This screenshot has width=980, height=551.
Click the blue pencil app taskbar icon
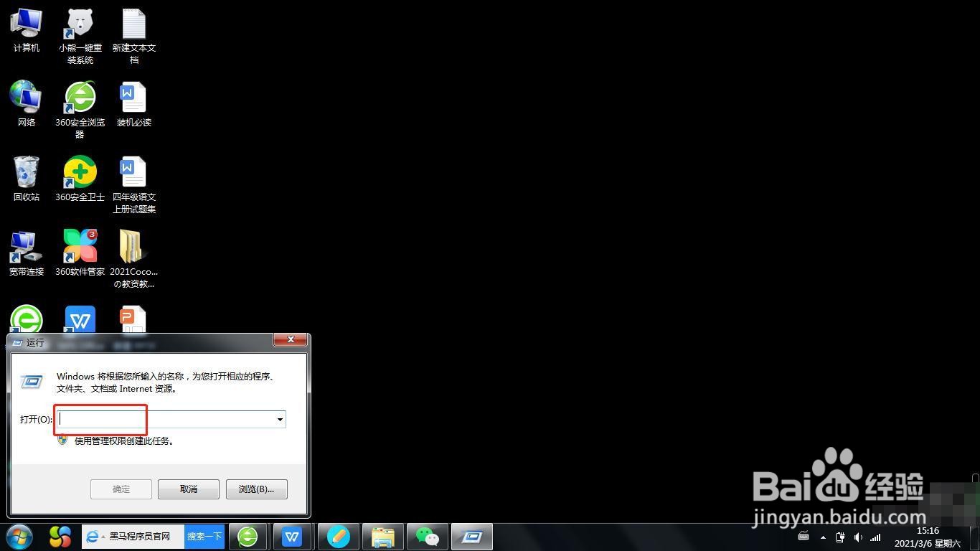click(x=339, y=537)
